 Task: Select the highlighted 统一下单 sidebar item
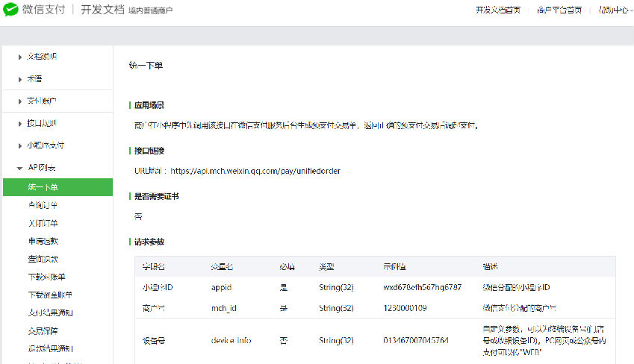point(43,187)
